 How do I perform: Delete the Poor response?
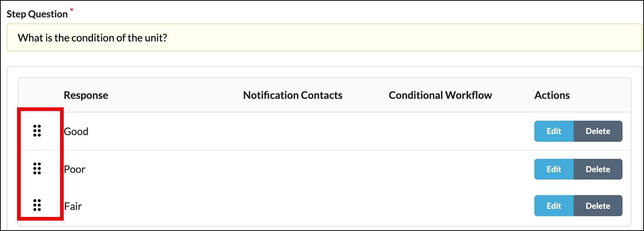598,169
